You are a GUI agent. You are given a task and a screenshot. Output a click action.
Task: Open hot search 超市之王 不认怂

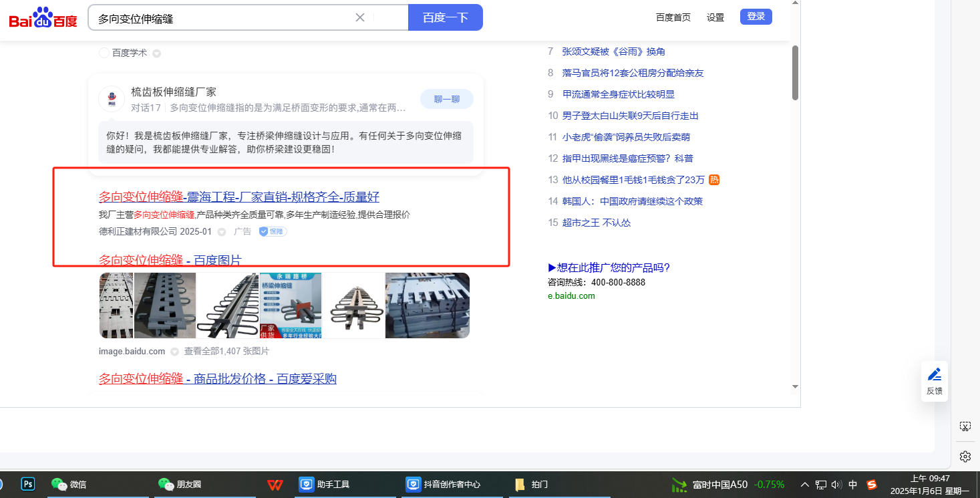[x=597, y=223]
